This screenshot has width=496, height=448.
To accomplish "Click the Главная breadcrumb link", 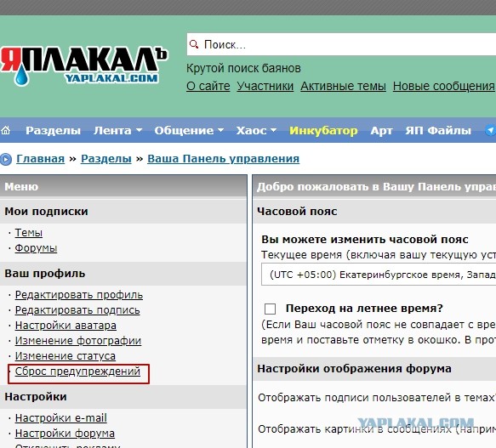I will click(x=41, y=158).
